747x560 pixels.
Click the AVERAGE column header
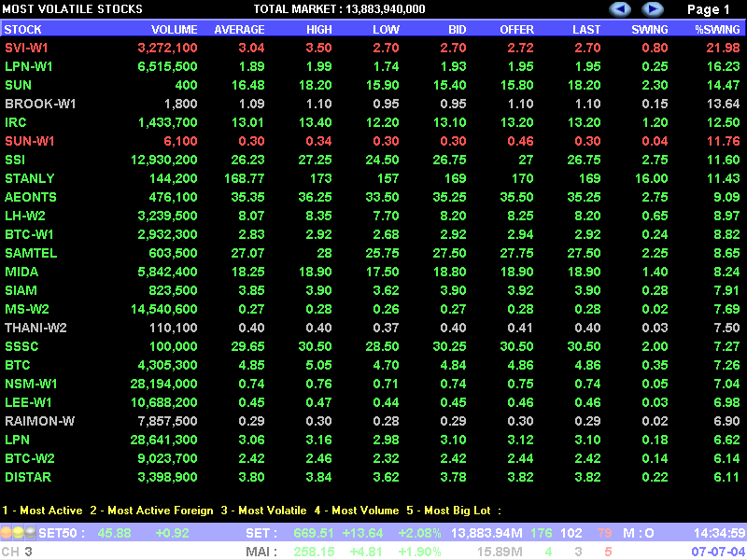click(239, 30)
